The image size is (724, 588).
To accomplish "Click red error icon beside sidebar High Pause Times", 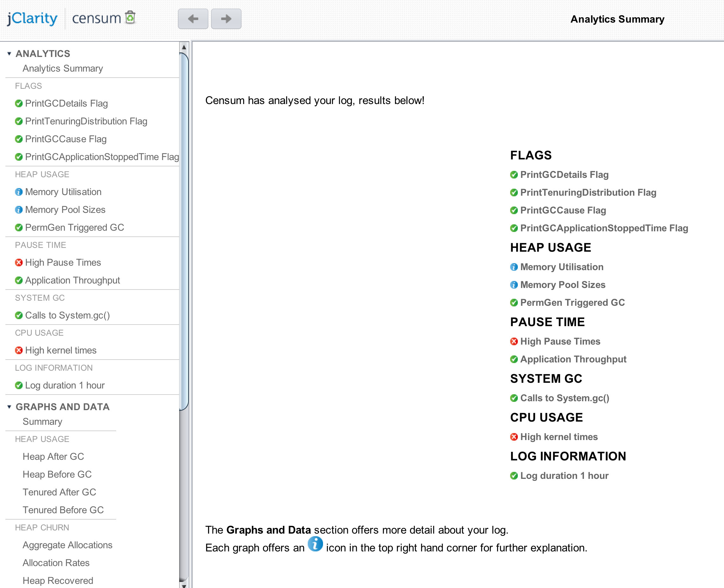I will 19,262.
